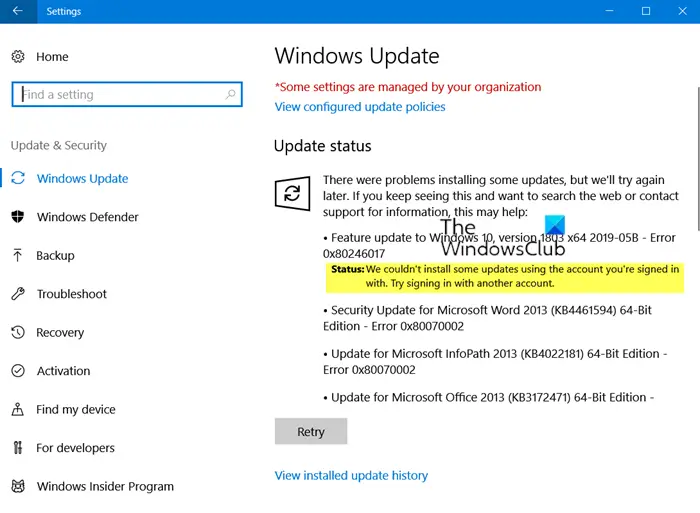Click the Activation checkmark circle icon

[18, 371]
